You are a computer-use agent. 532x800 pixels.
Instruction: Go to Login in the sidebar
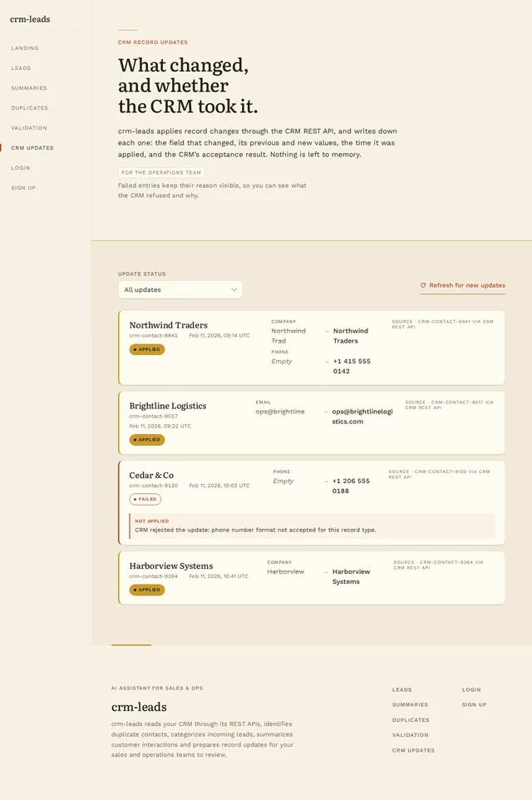pos(21,168)
